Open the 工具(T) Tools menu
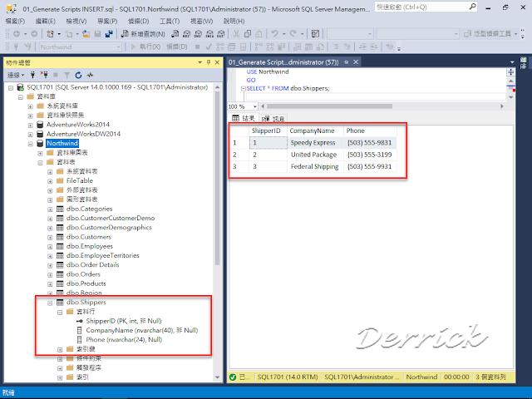The image size is (532, 399). 170,21
